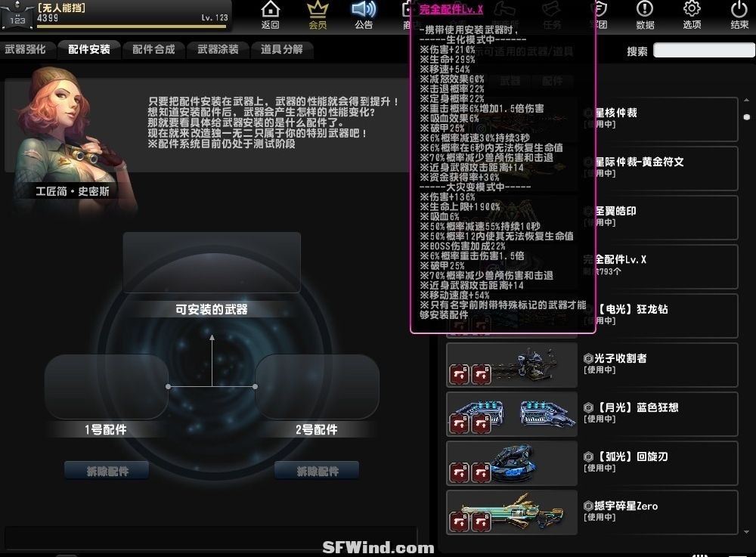Screen dimensions: 756x557
Task: Click the search input field
Action: click(x=704, y=50)
